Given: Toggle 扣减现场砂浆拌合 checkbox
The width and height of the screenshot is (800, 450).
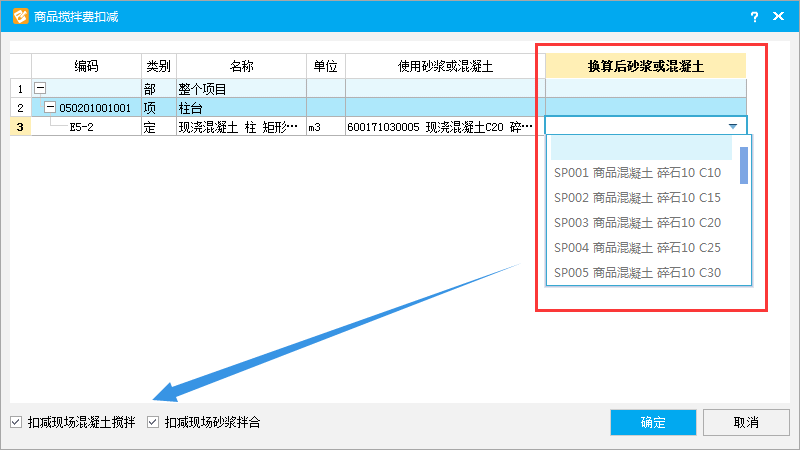Looking at the screenshot, I should 153,422.
